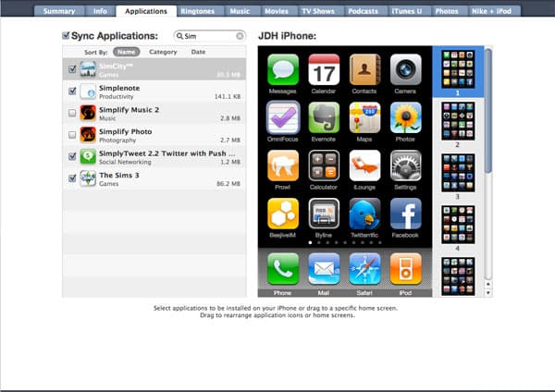Select the Calendar app icon
Screen dimensions: 555x392
point(324,69)
